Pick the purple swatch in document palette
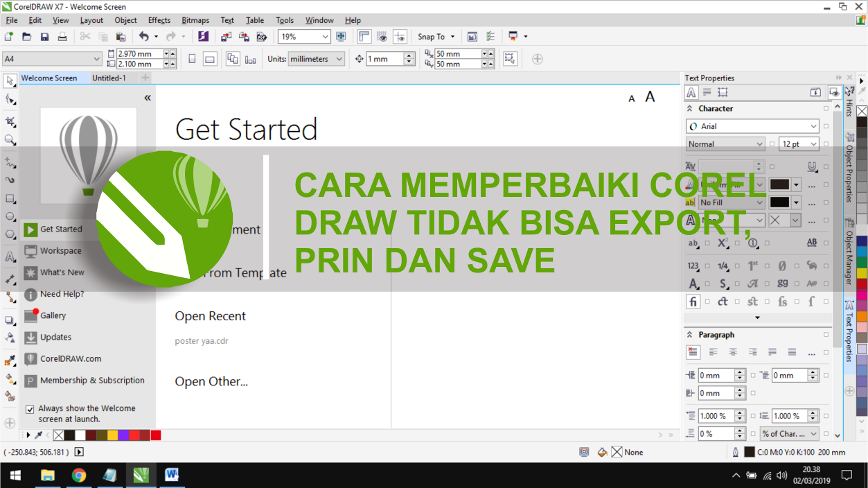 click(x=123, y=435)
